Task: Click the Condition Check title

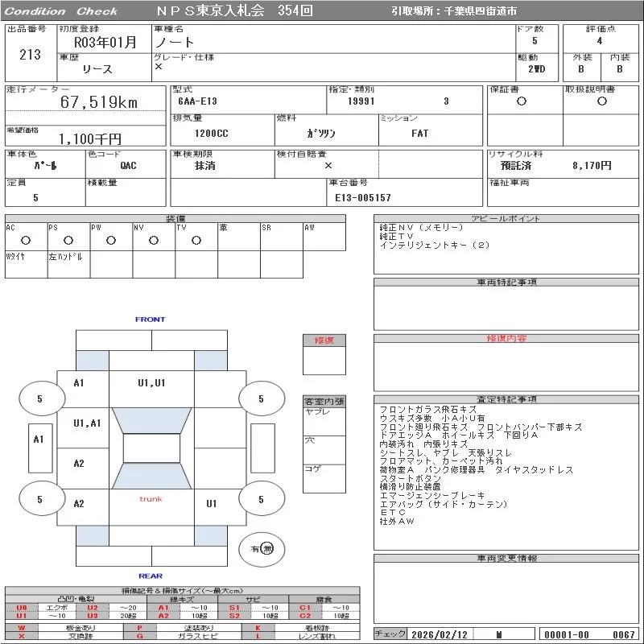Action: (61, 11)
